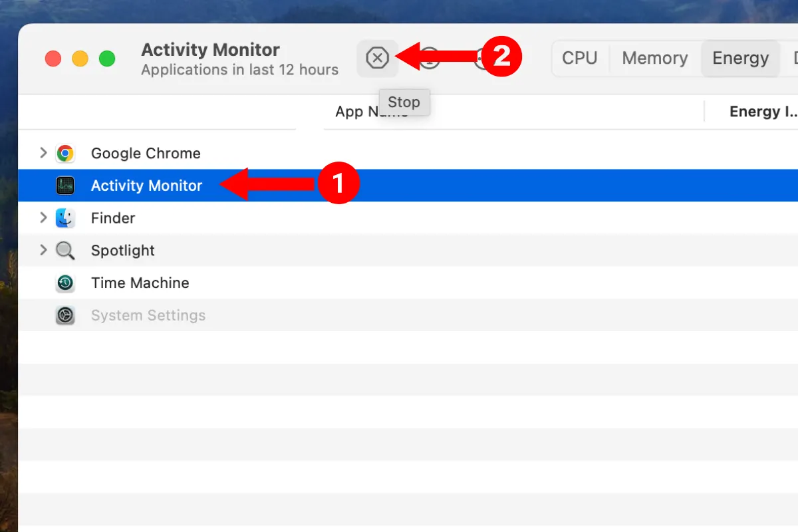The image size is (798, 532).
Task: Click the System Settings gear icon
Action: 65,315
